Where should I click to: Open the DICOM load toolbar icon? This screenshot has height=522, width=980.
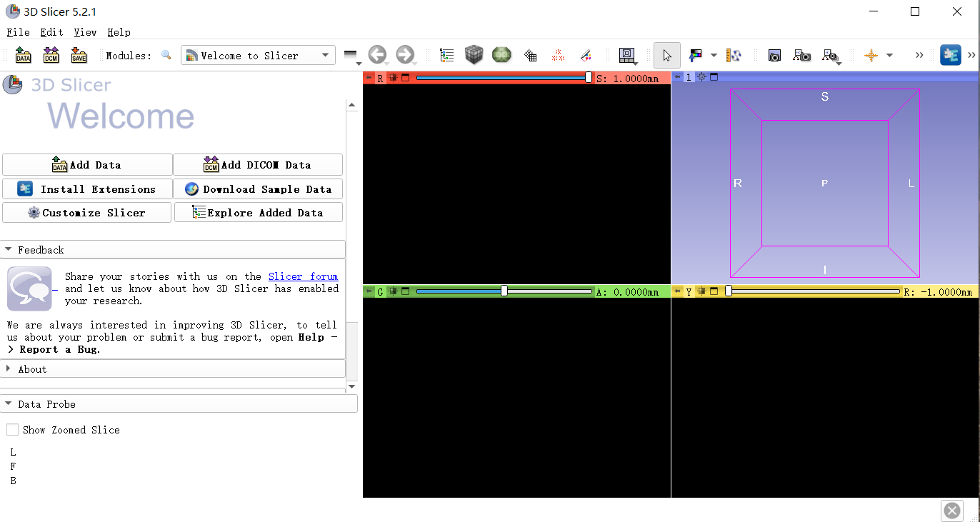(51, 55)
